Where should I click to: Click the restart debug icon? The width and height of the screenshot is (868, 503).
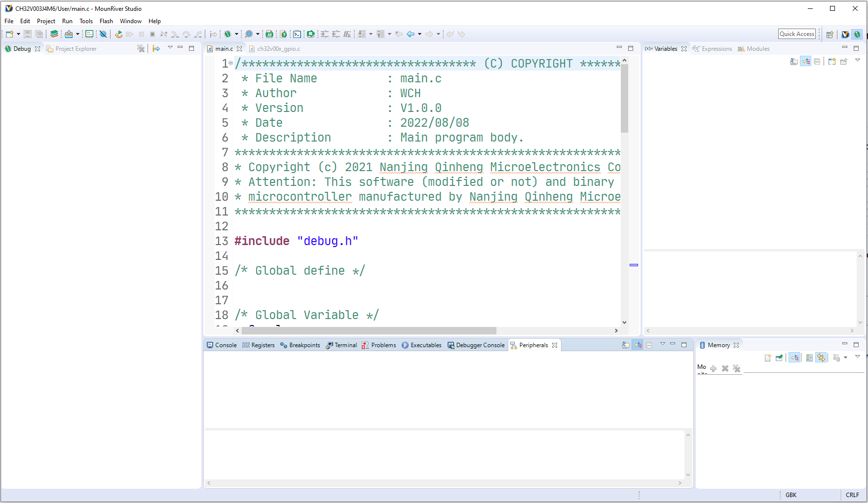(x=118, y=34)
